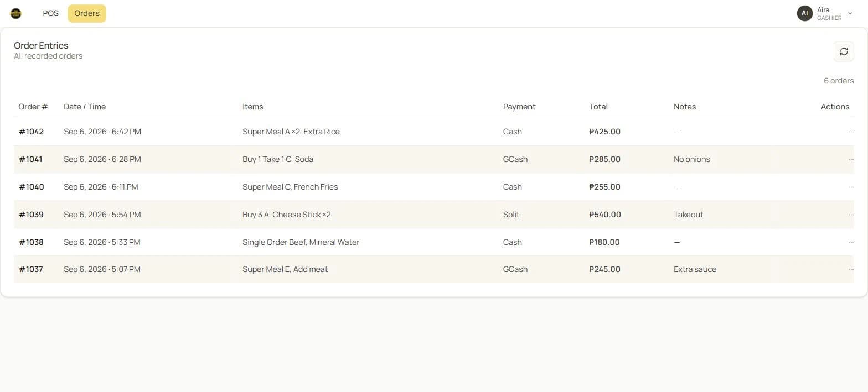Viewport: 868px width, 392px height.
Task: Click items 'Super Meal E, Add meat'
Action: (285, 269)
